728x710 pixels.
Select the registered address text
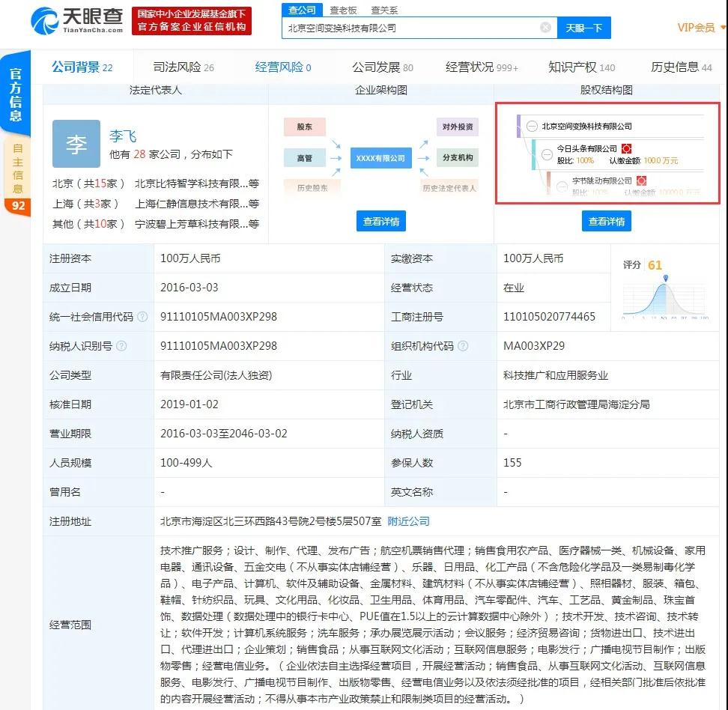coord(270,521)
